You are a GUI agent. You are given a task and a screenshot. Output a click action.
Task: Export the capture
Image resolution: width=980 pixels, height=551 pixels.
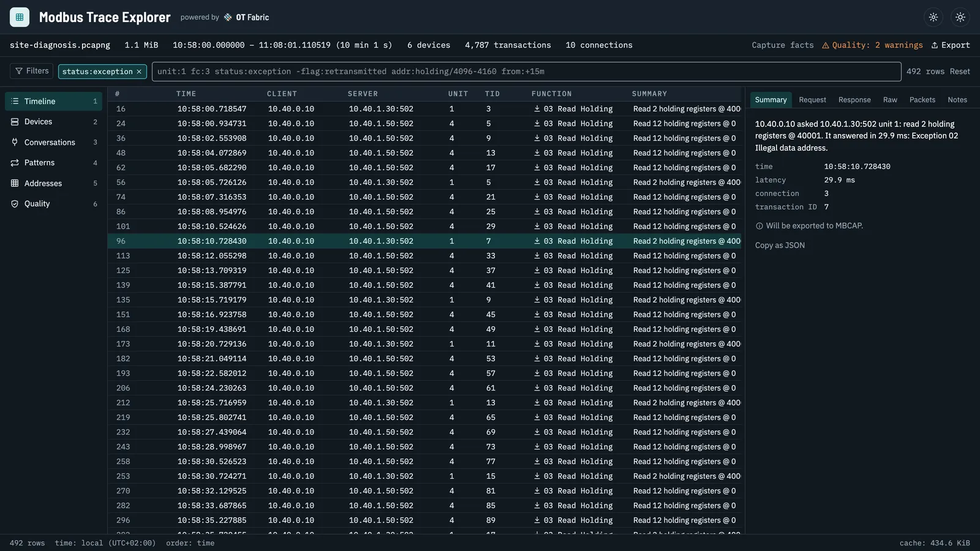pyautogui.click(x=951, y=45)
